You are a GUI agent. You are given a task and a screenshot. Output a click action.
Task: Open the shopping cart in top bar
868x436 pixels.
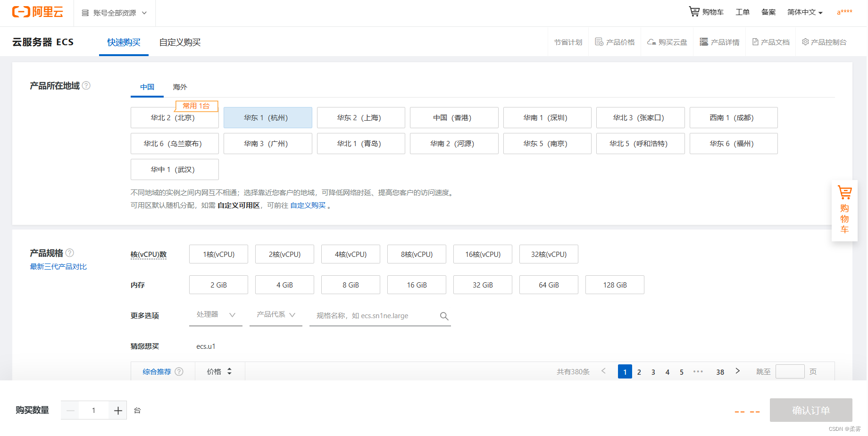[x=706, y=12]
